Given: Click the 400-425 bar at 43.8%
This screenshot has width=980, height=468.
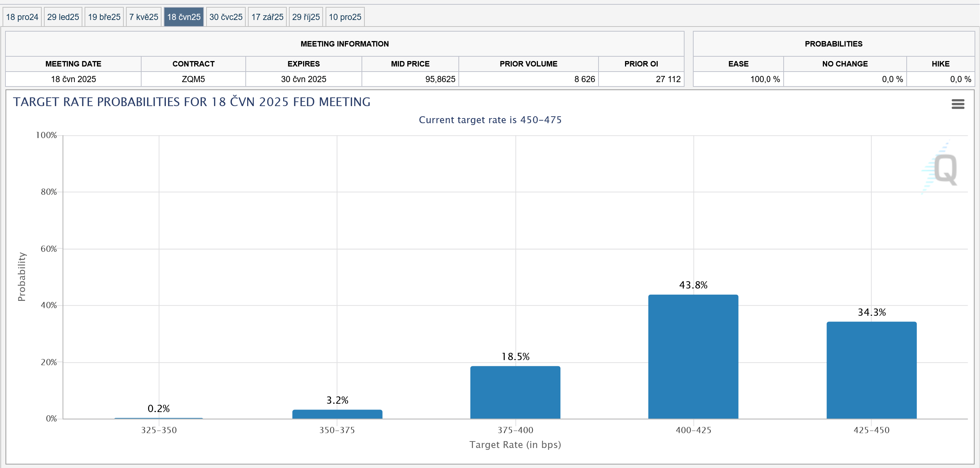Looking at the screenshot, I should point(693,356).
